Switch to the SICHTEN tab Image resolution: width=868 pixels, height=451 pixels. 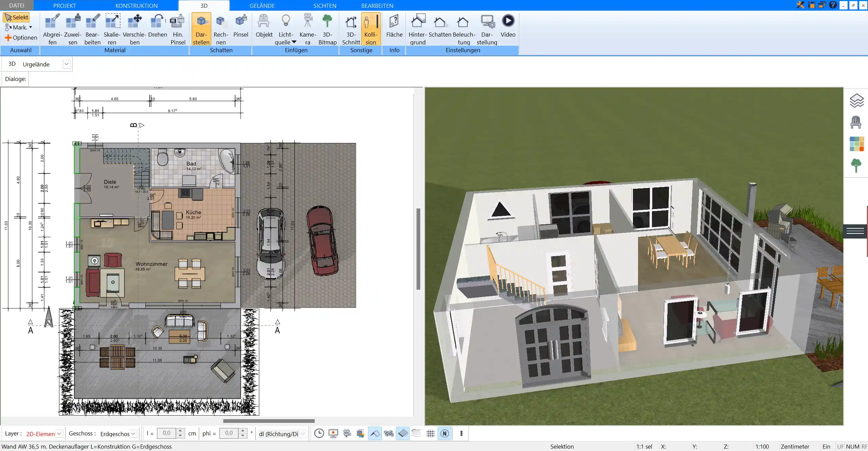point(325,5)
